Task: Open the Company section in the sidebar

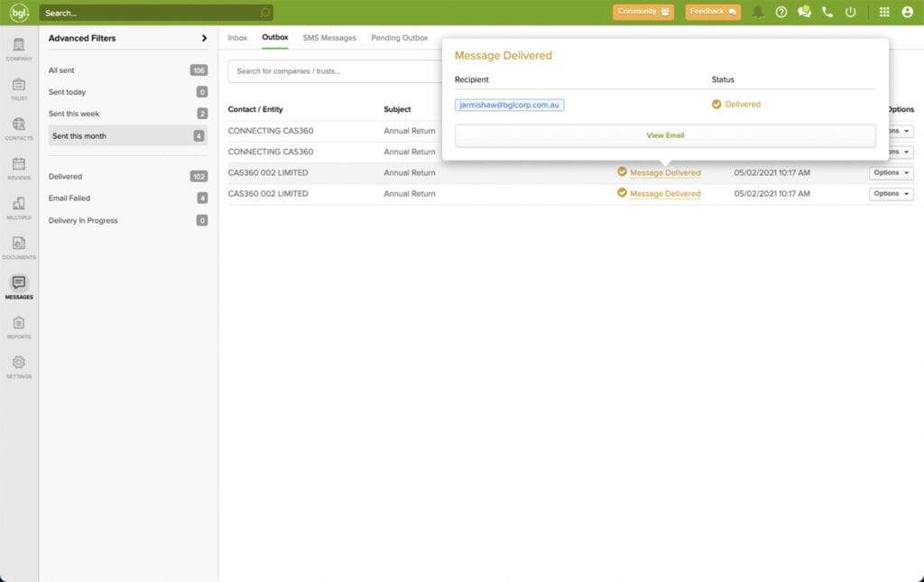Action: pos(19,47)
